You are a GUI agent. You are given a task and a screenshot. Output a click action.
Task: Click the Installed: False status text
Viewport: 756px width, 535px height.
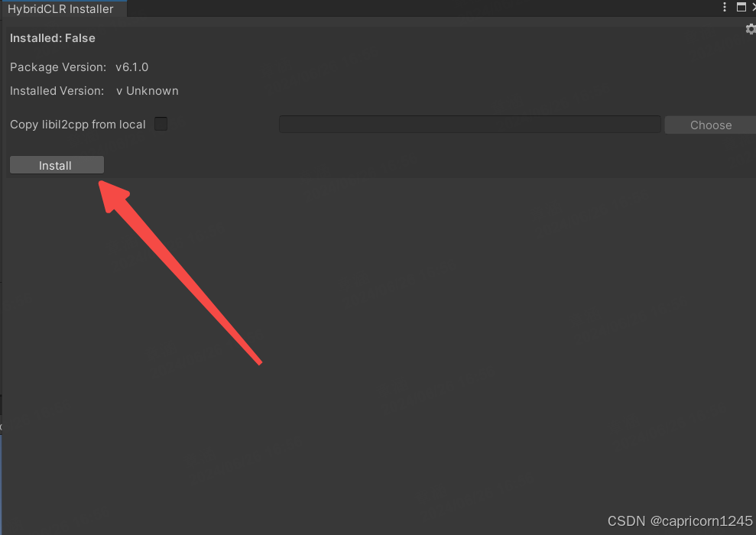pos(53,38)
